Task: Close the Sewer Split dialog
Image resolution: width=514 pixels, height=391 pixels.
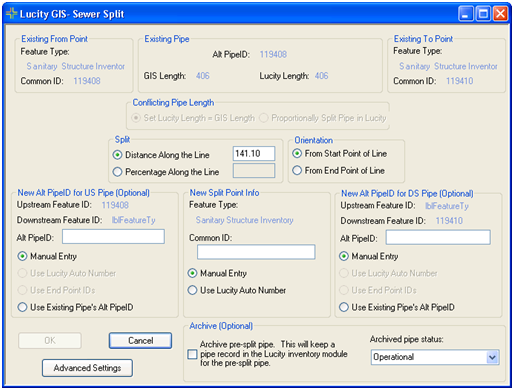Action: tap(500, 14)
